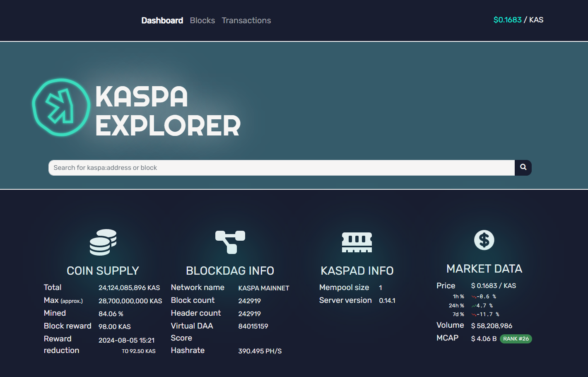This screenshot has width=588, height=377.
Task: Select Virtual DAA Score value 84015159
Action: point(253,326)
